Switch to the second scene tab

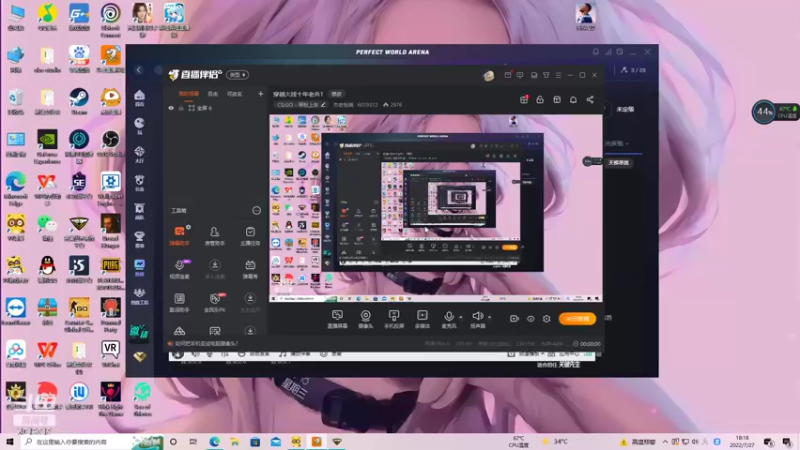click(213, 94)
